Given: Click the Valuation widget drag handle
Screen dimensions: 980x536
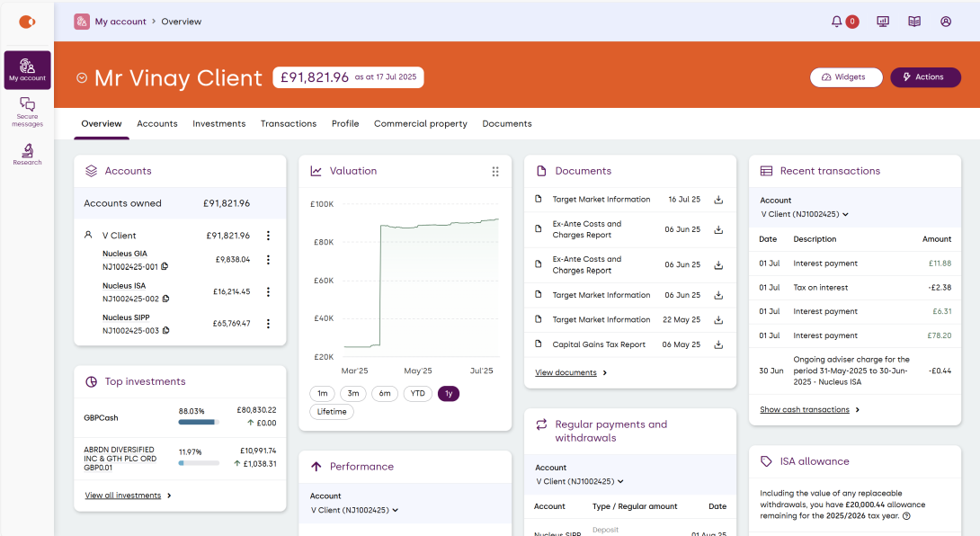Looking at the screenshot, I should click(494, 171).
